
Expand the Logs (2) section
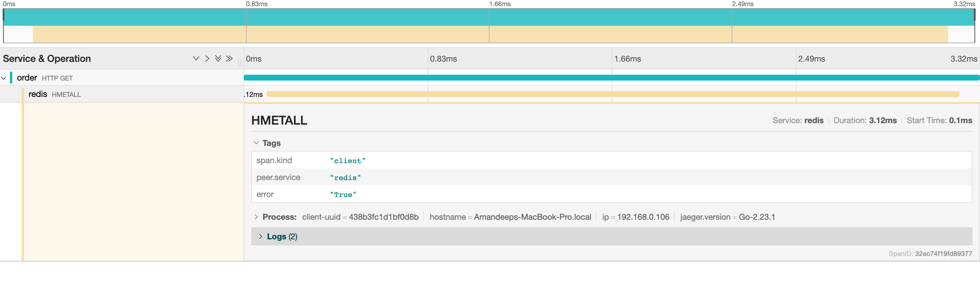261,236
